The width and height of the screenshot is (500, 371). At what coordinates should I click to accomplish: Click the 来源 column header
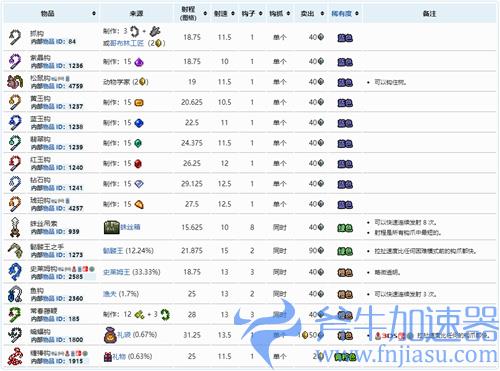136,13
